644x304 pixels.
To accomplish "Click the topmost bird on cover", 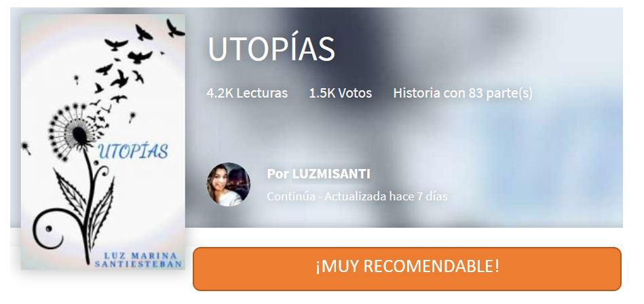I will pyautogui.click(x=175, y=28).
